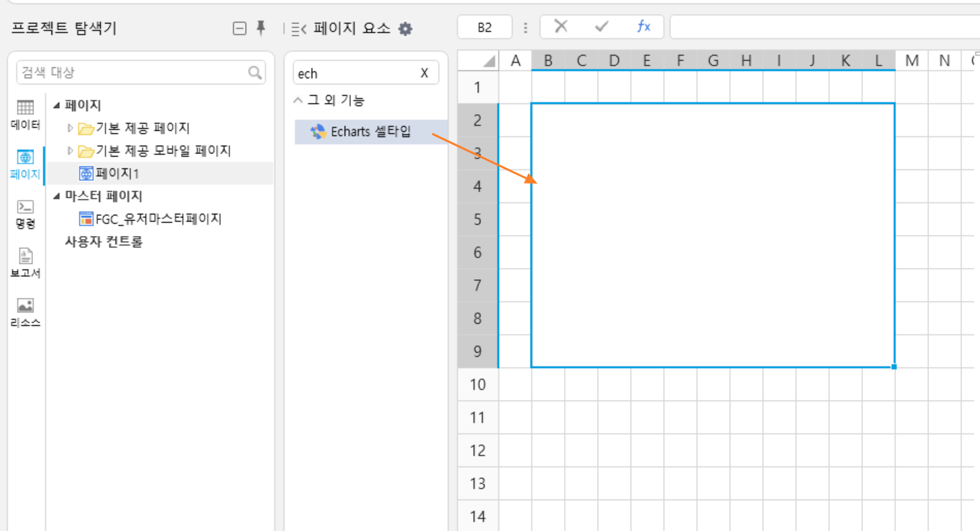Click the 페이지1 page icon
Viewport: 980px width, 531px height.
pos(86,173)
